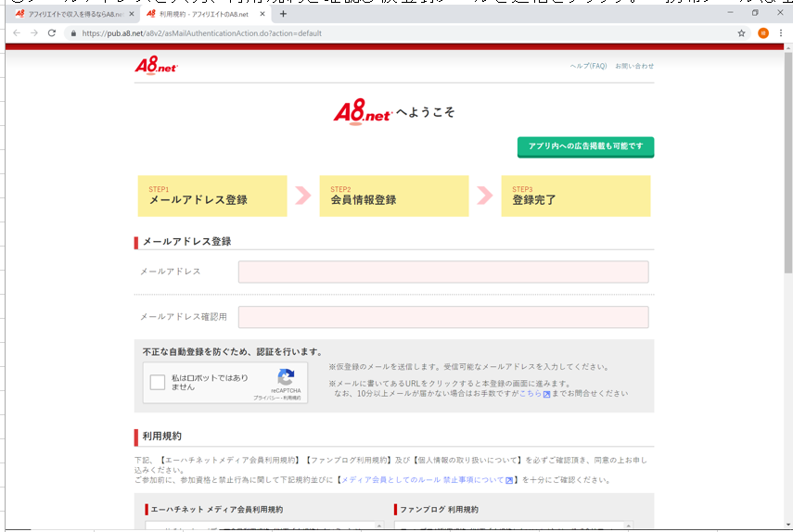Image resolution: width=793 pixels, height=532 pixels.
Task: Click ファンブログ 利用規約 heading
Action: click(439, 509)
